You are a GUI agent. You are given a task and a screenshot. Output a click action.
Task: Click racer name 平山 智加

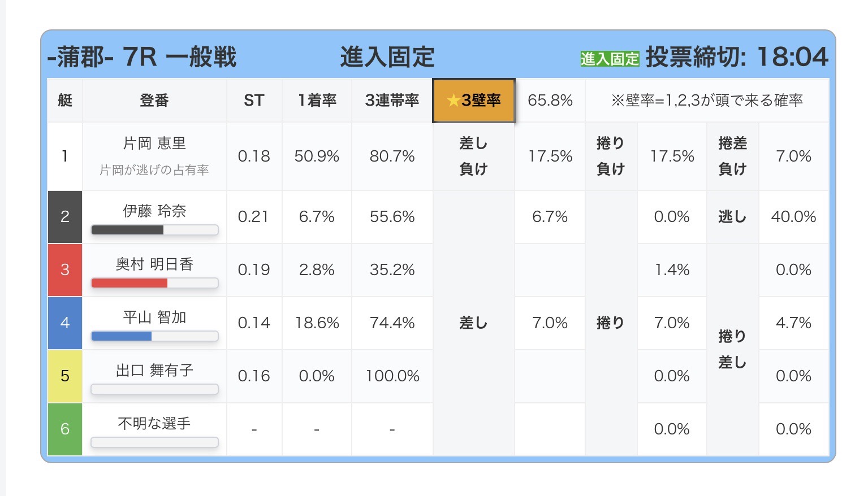pos(154,317)
